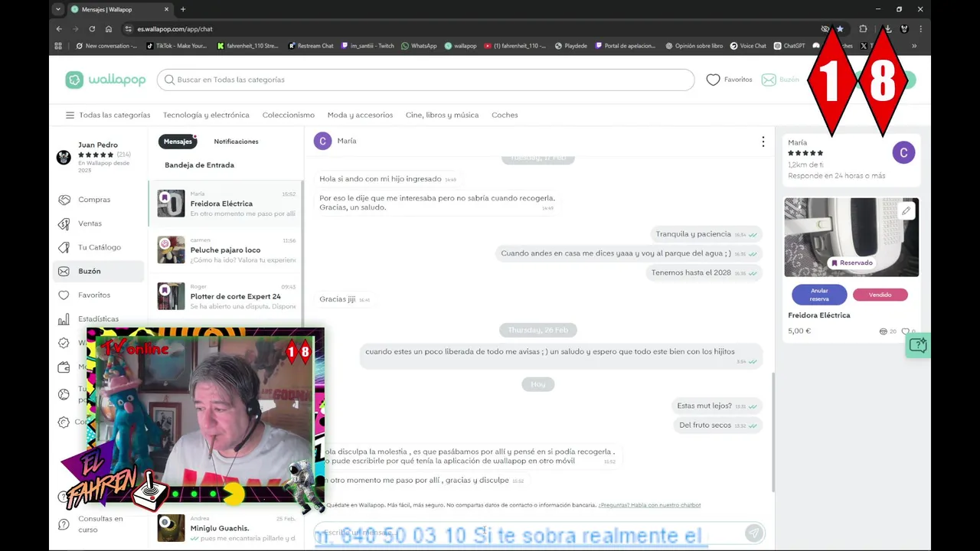The height and width of the screenshot is (551, 980).
Task: Click the message text input field
Action: pyautogui.click(x=528, y=533)
